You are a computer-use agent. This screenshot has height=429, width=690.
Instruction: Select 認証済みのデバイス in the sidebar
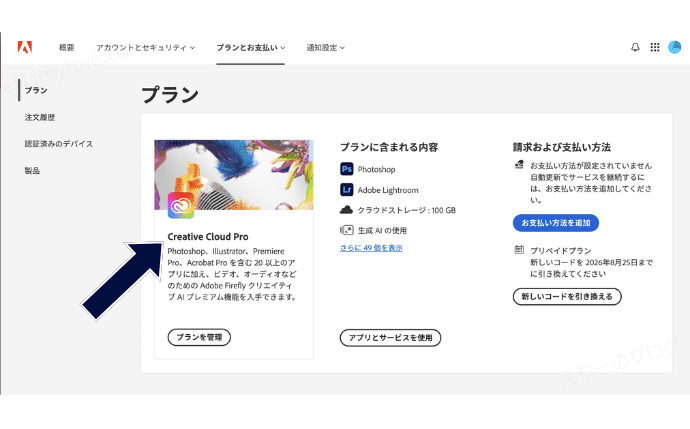(x=59, y=144)
